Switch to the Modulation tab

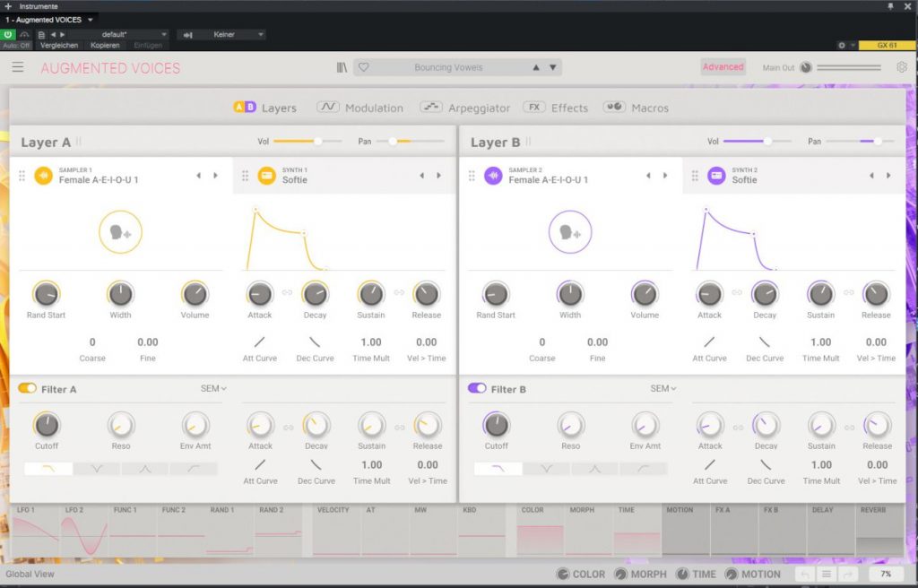pos(359,108)
